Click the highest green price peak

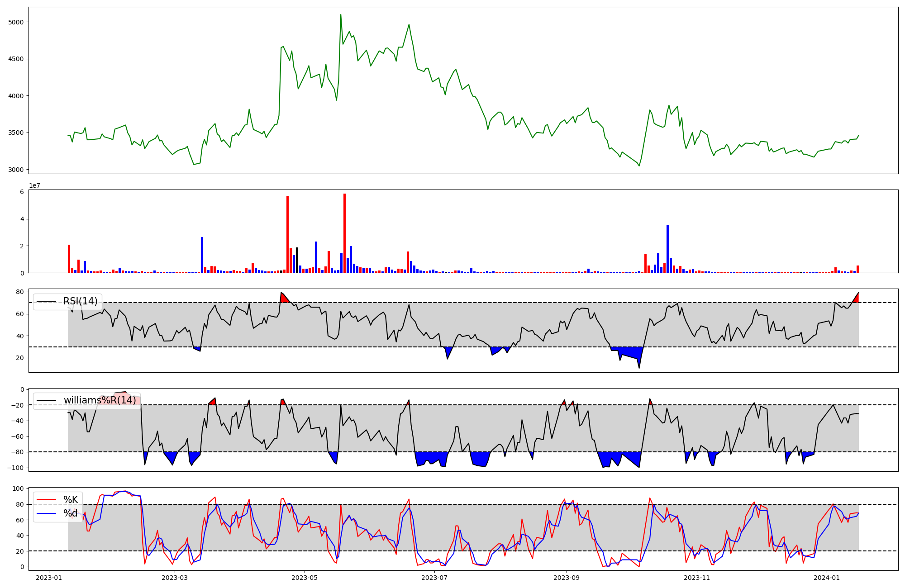341,15
